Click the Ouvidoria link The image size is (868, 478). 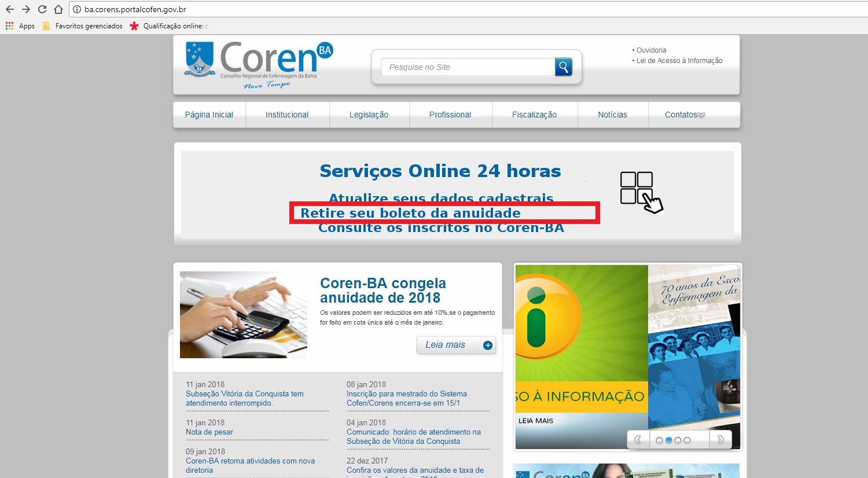pos(651,50)
